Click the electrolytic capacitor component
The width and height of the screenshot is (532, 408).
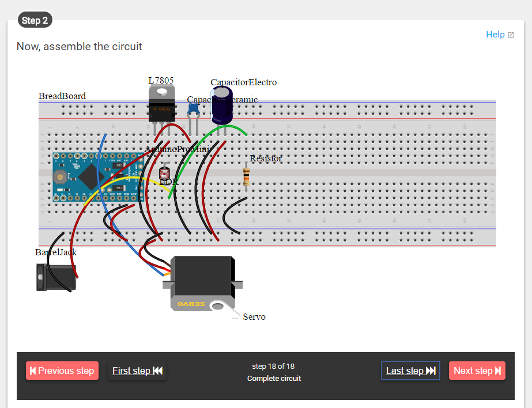tap(222, 105)
